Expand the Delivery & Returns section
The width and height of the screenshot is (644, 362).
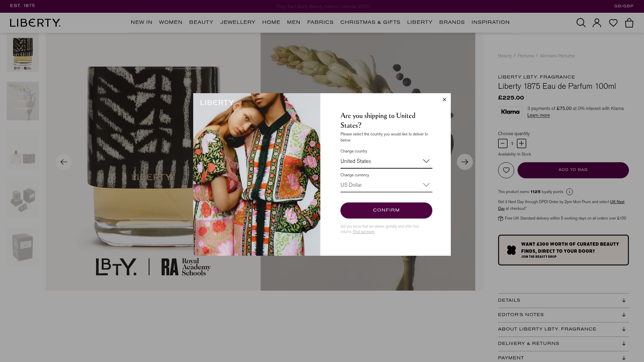(563, 344)
